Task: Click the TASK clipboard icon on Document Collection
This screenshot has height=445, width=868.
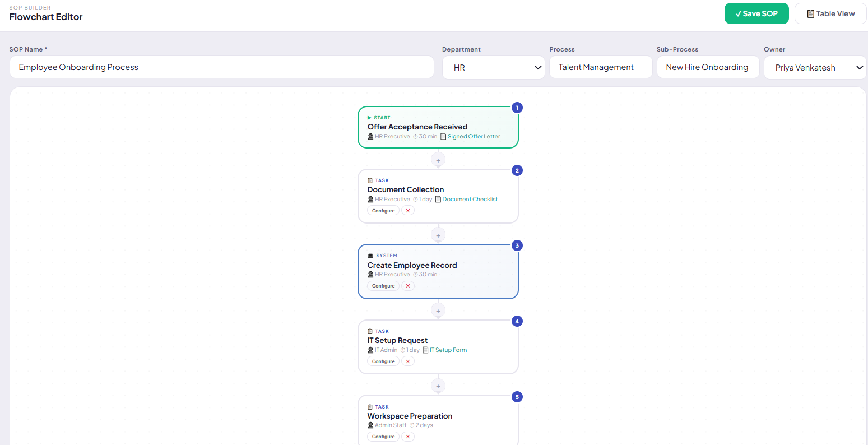Action: [370, 180]
